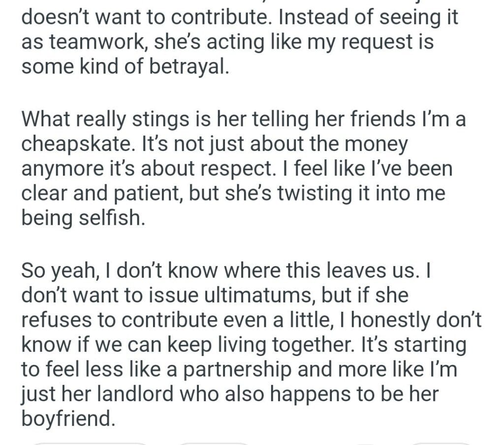Click the word "boyfriend" at the post's end
Image resolution: width=504 pixels, height=445 pixels.
67,419
